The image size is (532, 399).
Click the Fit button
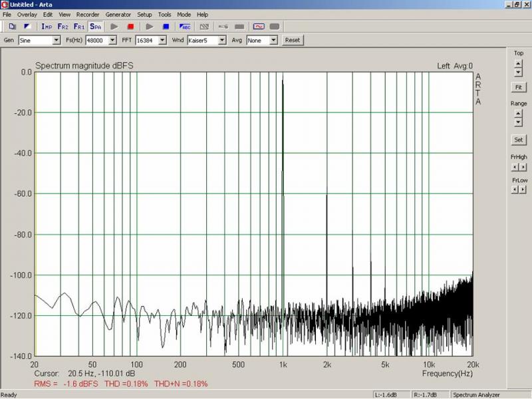518,87
